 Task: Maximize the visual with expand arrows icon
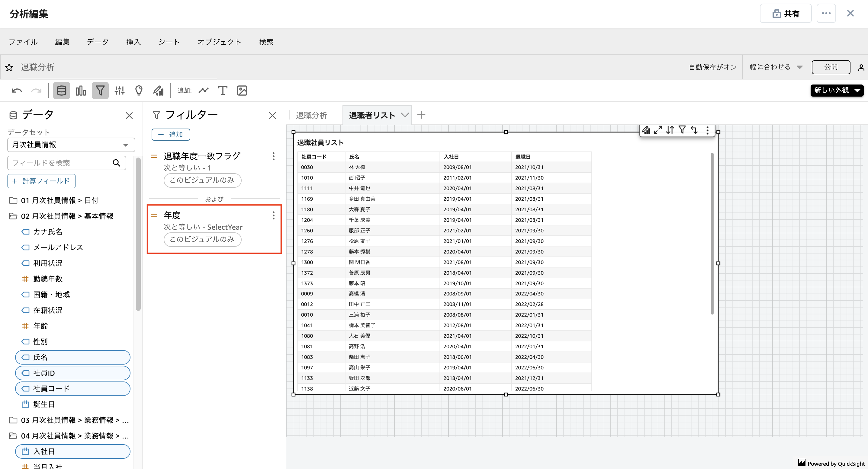[658, 130]
